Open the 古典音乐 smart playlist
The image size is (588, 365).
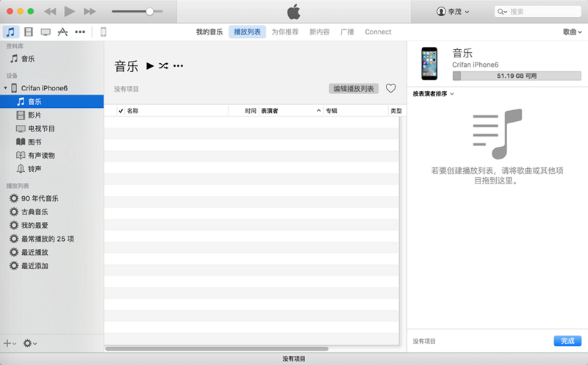[x=51, y=212]
